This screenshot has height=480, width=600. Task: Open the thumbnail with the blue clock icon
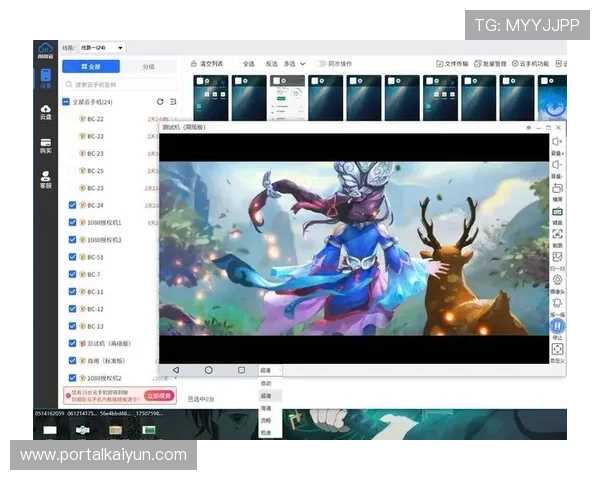pos(552,98)
